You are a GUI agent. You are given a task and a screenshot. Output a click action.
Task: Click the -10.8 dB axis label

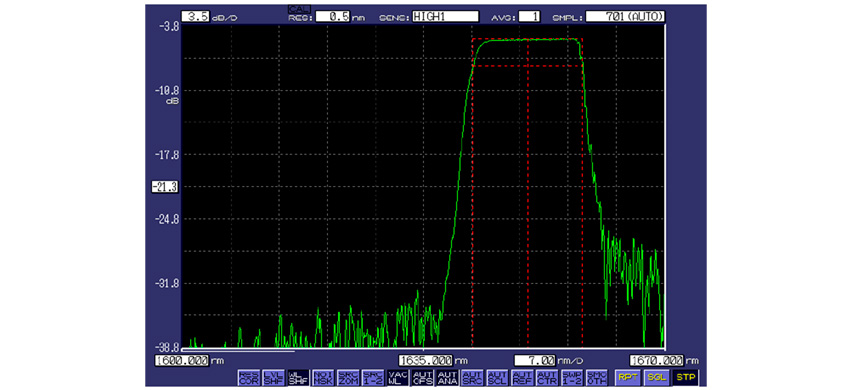[x=166, y=90]
